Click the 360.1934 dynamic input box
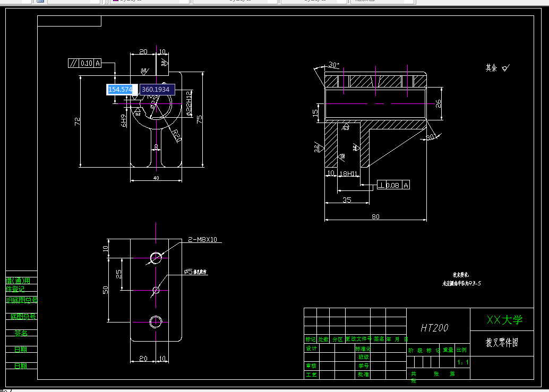The height and width of the screenshot is (392, 549). [x=157, y=90]
